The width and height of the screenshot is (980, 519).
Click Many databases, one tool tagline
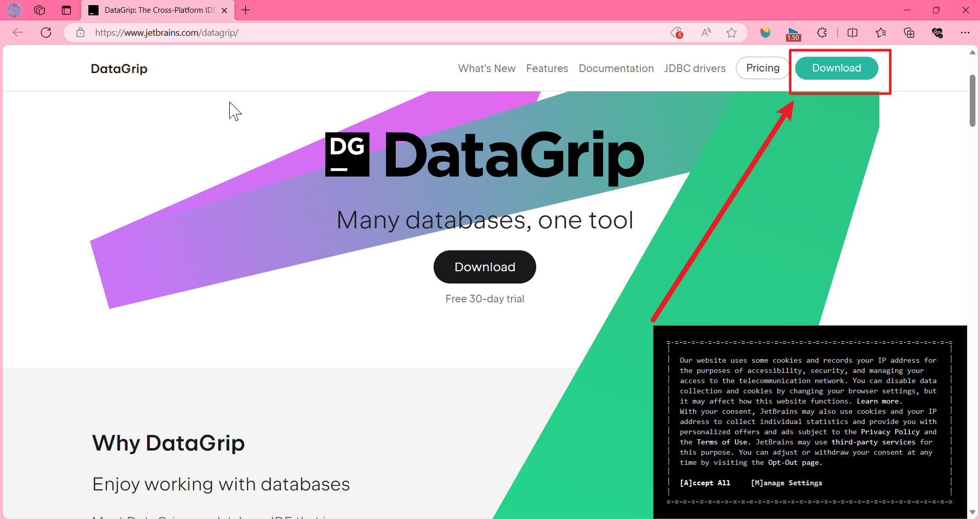[x=485, y=220]
